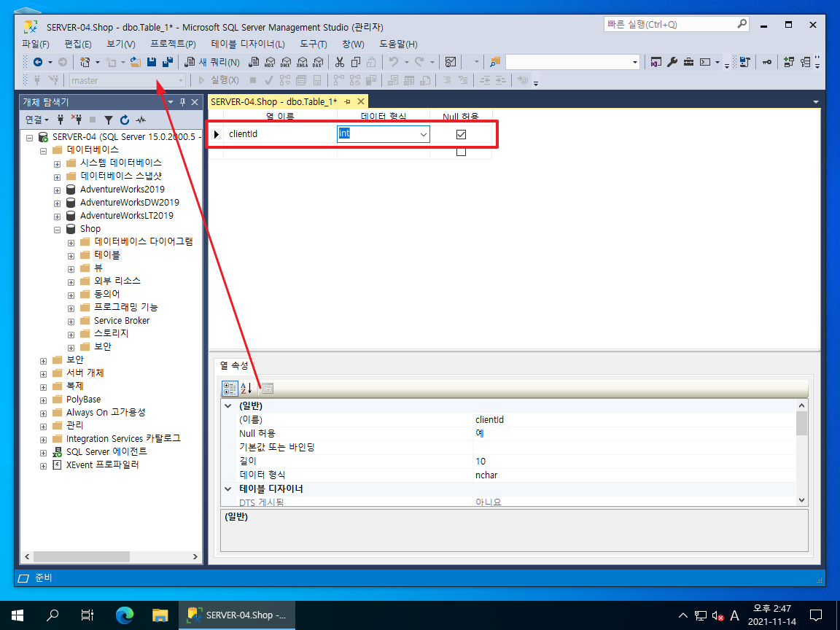
Task: Click the clientId column name cell
Action: pyautogui.click(x=280, y=134)
